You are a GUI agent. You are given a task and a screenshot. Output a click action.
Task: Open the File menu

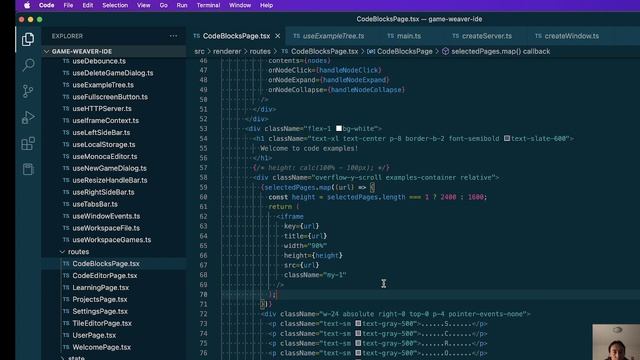tap(68, 5)
